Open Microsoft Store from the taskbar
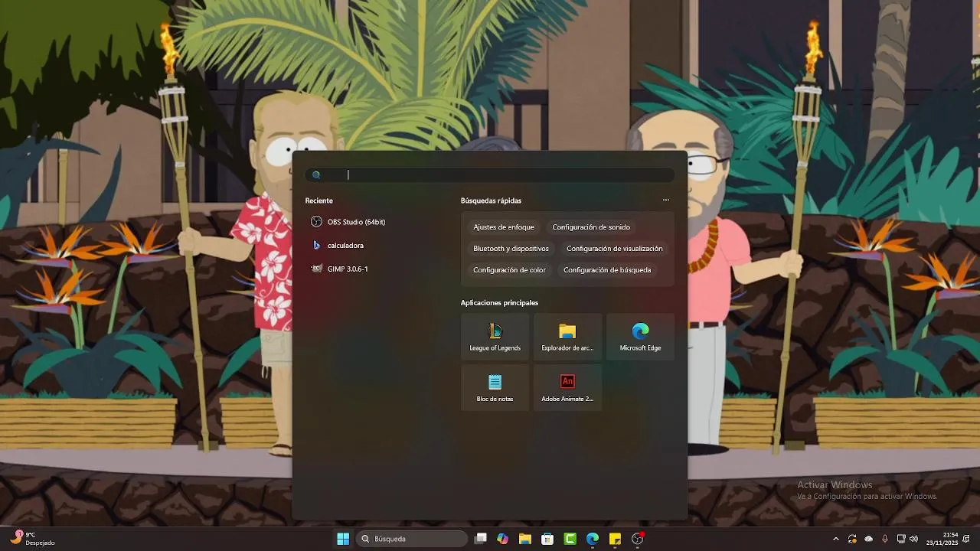The height and width of the screenshot is (551, 980). pos(547,539)
